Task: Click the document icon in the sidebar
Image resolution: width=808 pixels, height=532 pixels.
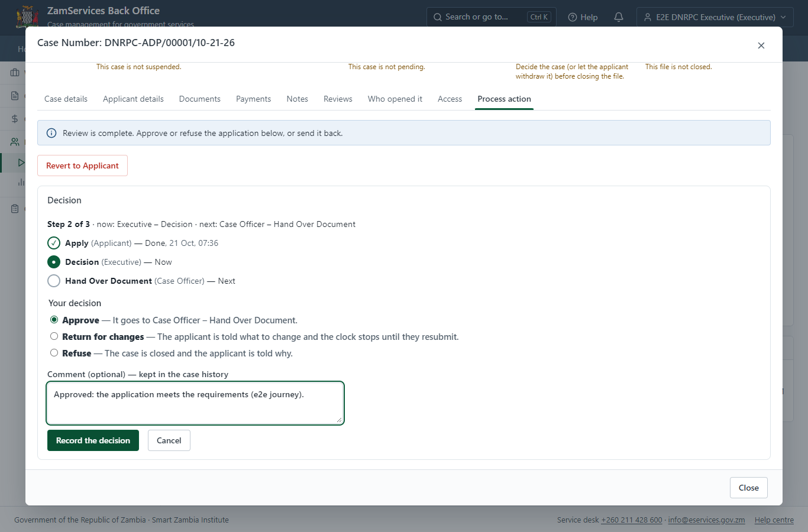Action: pyautogui.click(x=15, y=96)
